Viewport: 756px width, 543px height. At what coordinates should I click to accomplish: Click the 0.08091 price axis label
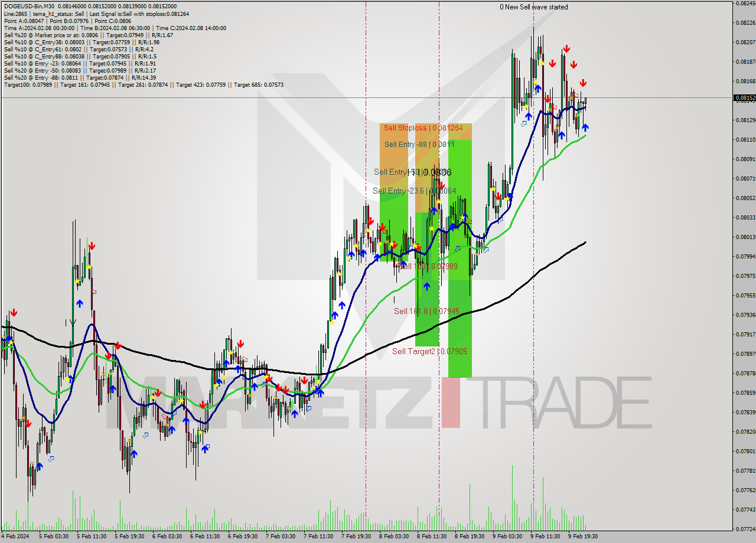pyautogui.click(x=745, y=159)
